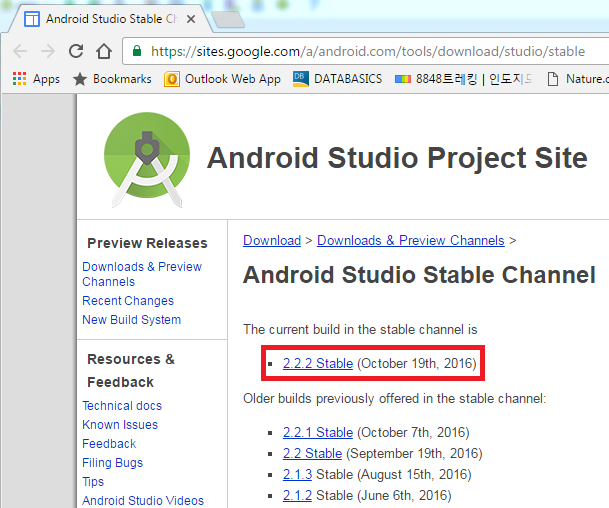Screen dimensions: 609x508
Task: Open the Outlook Web App bookmark
Action: pyautogui.click(x=222, y=79)
